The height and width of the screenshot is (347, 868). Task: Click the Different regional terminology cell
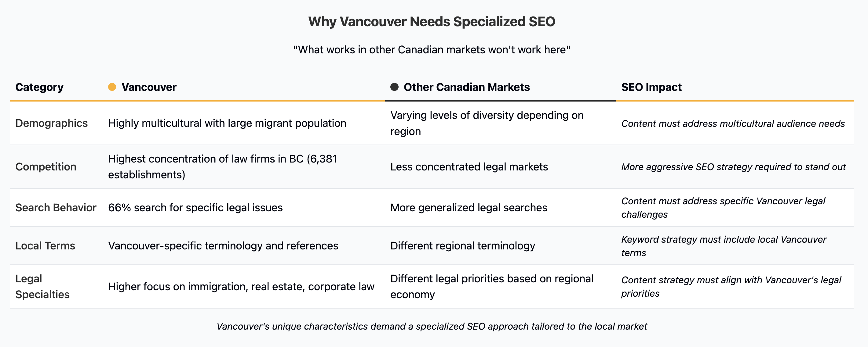(x=463, y=246)
